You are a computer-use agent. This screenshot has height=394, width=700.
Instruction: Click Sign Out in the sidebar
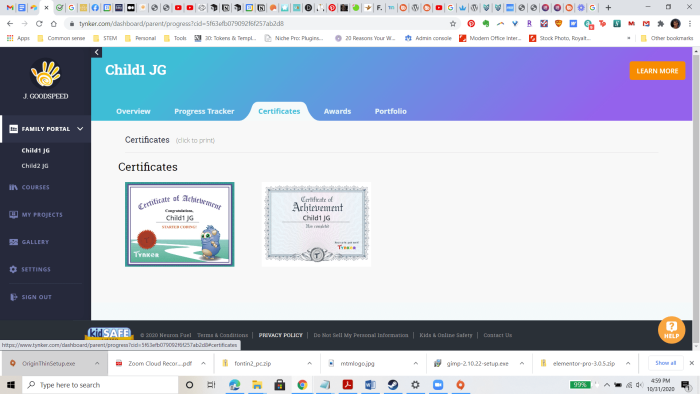[37, 297]
